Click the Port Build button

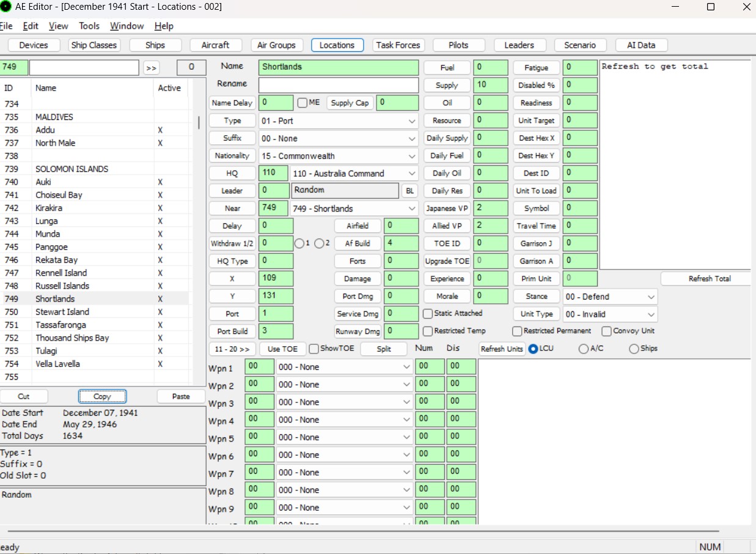click(x=232, y=331)
